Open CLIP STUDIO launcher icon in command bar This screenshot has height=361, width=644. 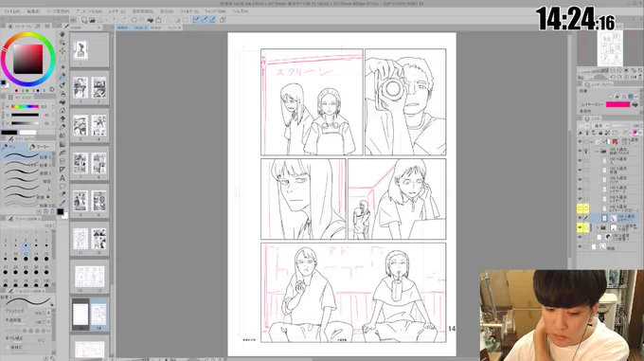[74, 20]
